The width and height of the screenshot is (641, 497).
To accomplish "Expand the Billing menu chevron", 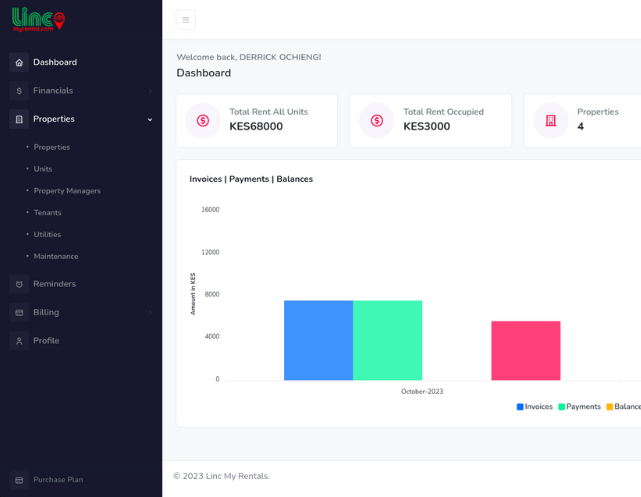I will pyautogui.click(x=150, y=313).
